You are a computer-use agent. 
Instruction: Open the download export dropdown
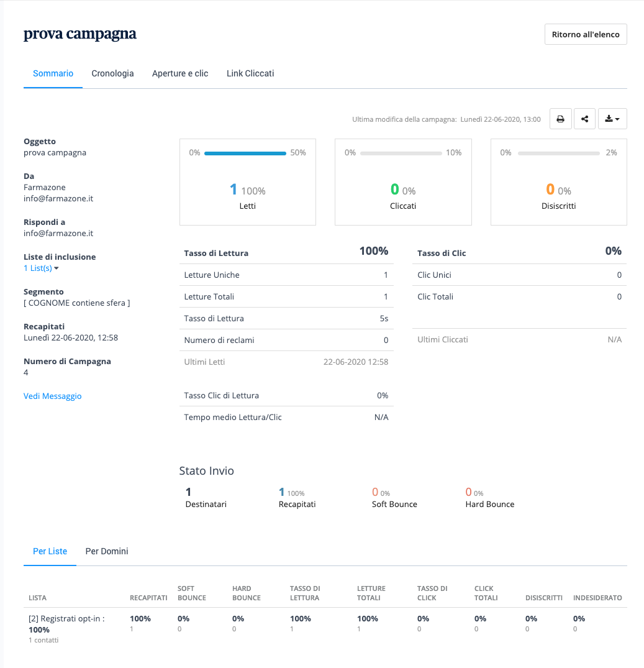pos(612,119)
